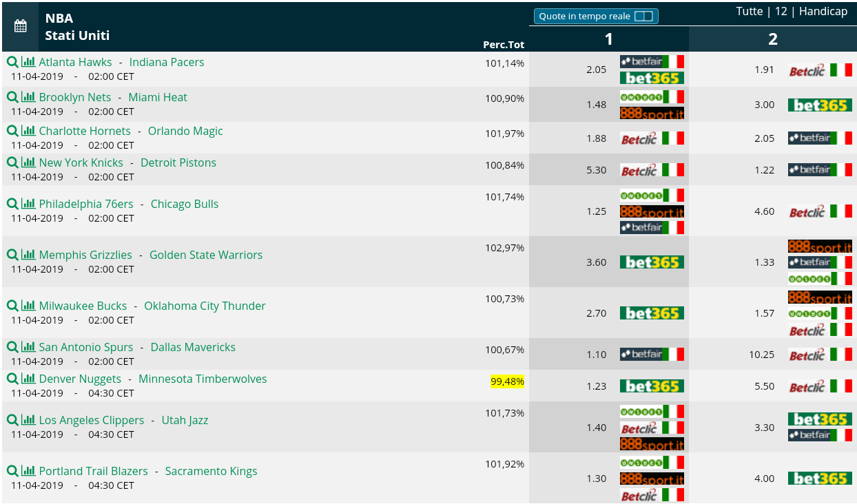Open the Detroit Pistons team link

(x=178, y=162)
